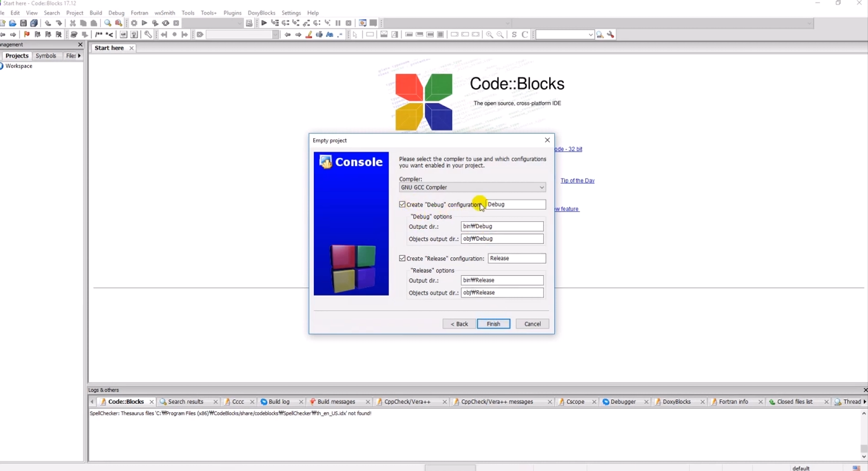The height and width of the screenshot is (471, 868).
Task: Select the Workspace tree item
Action: [x=19, y=66]
